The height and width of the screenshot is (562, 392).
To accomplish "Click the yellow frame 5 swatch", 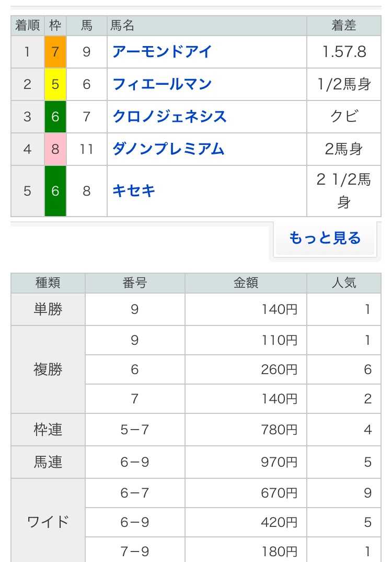I will click(55, 84).
